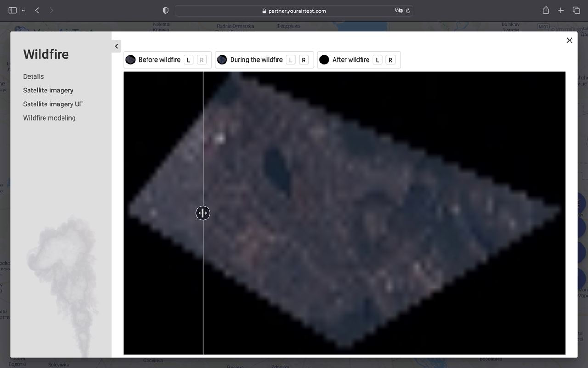Show Safari tab overview
The height and width of the screenshot is (368, 588).
576,10
